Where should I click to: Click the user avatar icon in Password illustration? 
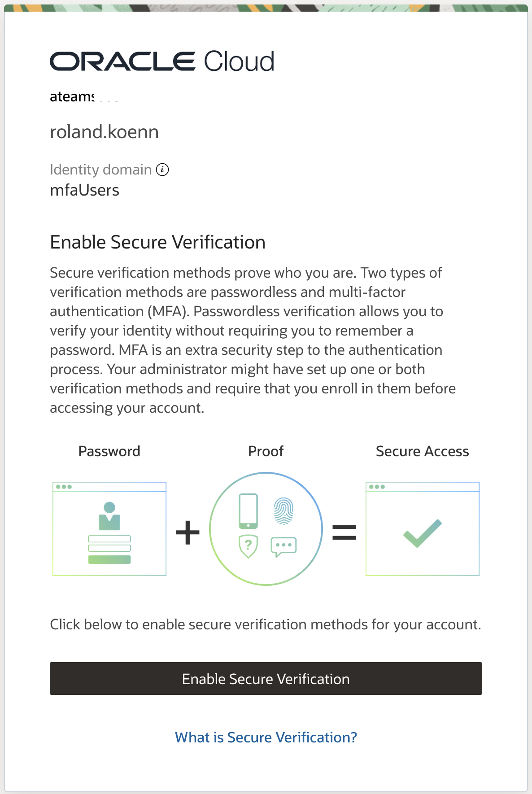click(109, 516)
